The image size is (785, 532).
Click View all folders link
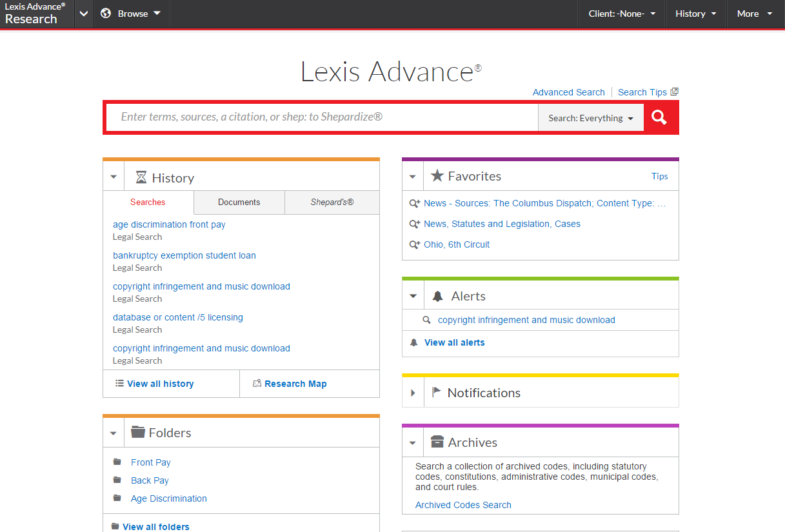156,527
